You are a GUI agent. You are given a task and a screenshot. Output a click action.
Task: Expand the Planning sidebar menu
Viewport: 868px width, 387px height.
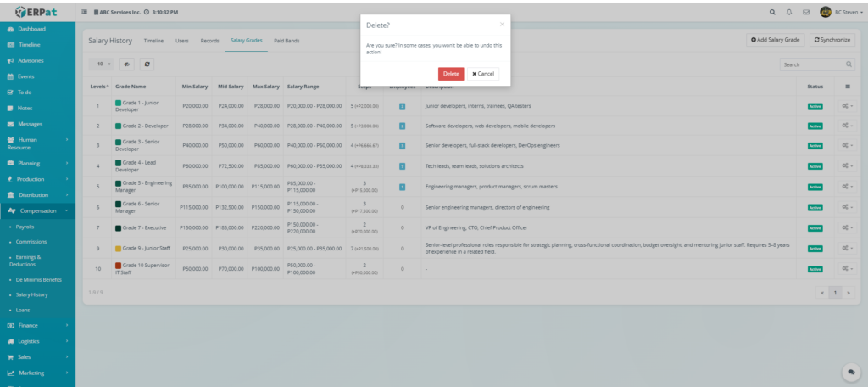point(37,163)
